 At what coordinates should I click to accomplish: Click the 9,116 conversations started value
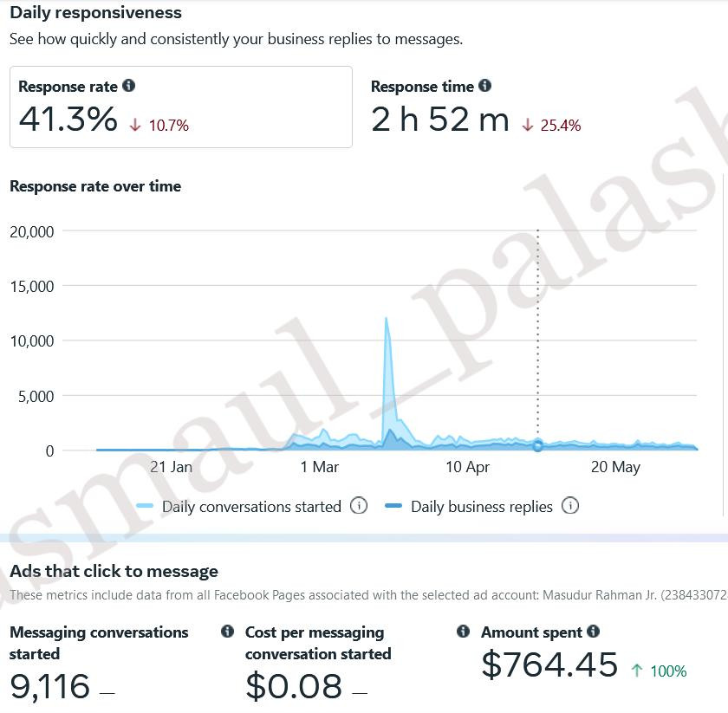[x=49, y=686]
